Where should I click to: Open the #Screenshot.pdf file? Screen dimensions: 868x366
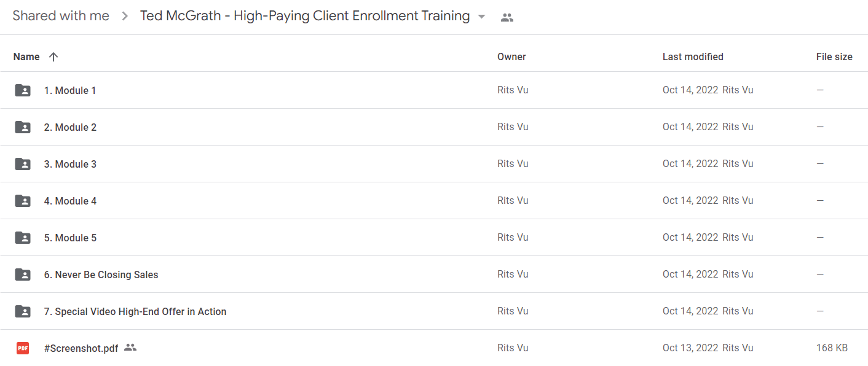coord(81,348)
